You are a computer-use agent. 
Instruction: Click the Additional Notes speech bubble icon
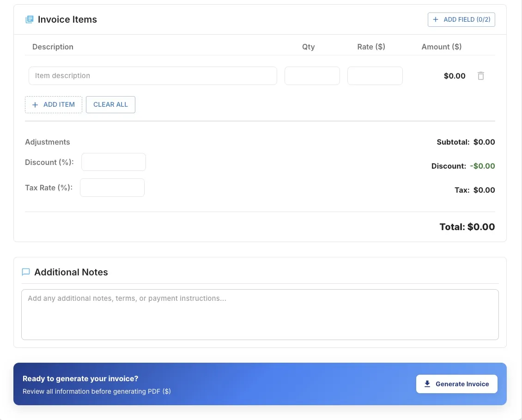click(26, 272)
